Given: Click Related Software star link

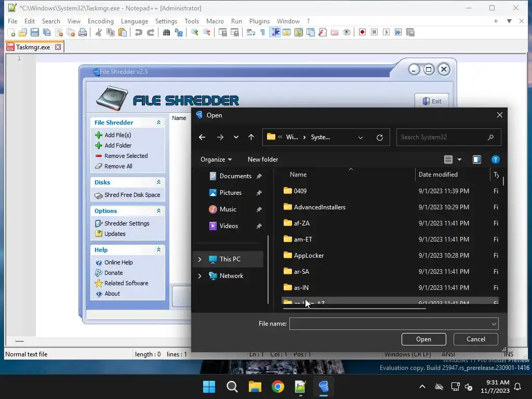Looking at the screenshot, I should [x=126, y=283].
